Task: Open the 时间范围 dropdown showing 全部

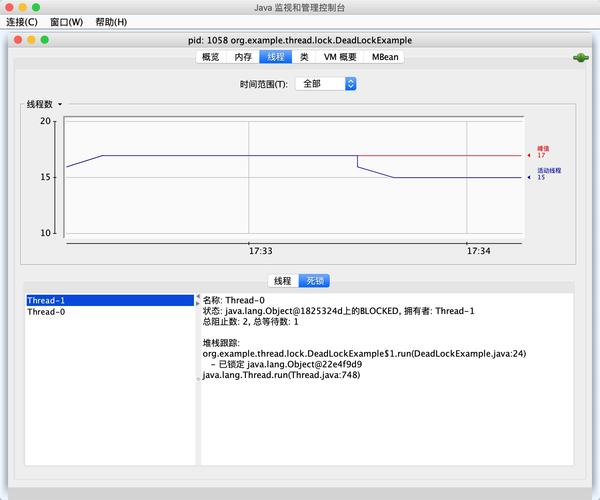Action: tap(326, 84)
